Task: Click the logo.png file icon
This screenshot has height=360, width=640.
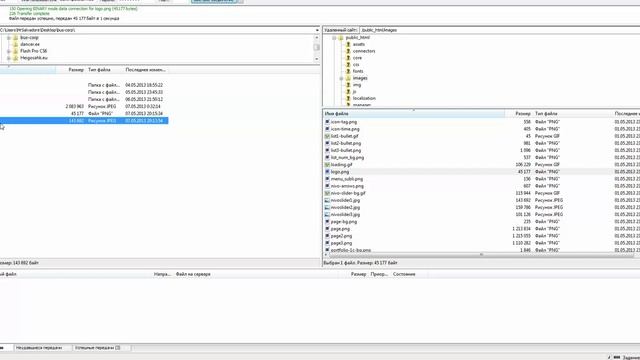Action: [327, 172]
